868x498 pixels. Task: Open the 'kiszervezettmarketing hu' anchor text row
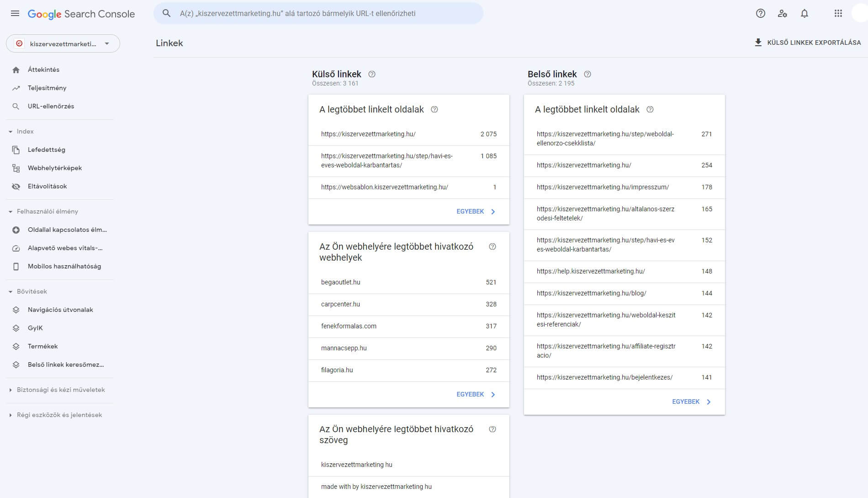click(x=409, y=465)
